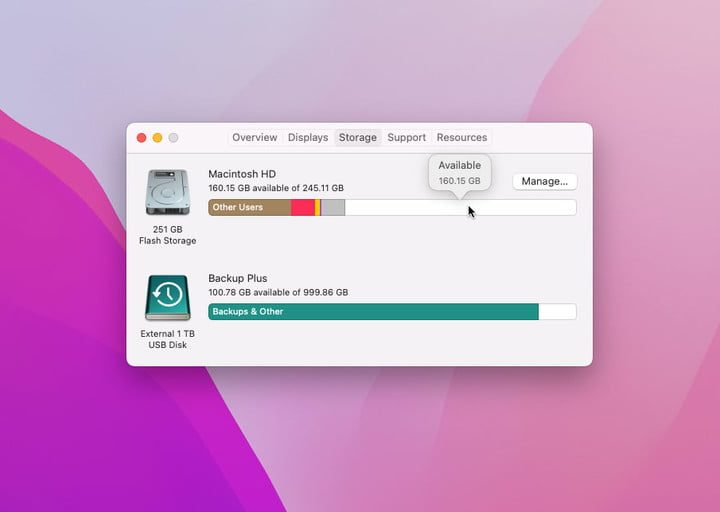This screenshot has width=720, height=512.
Task: Click the thin yellow storage segment
Action: (318, 208)
